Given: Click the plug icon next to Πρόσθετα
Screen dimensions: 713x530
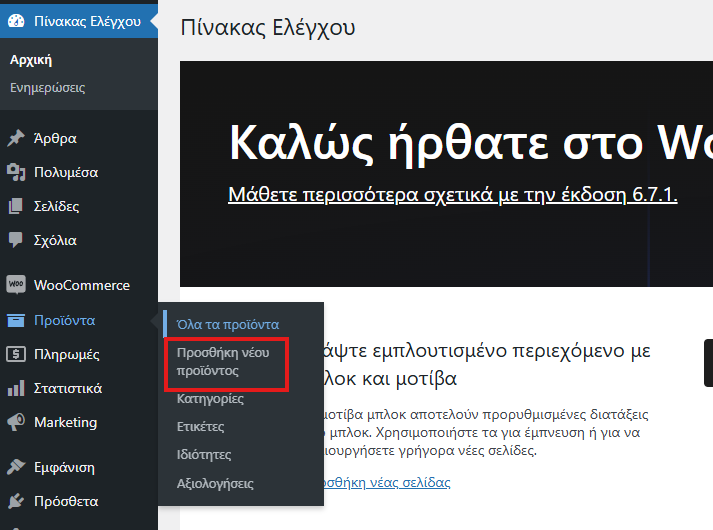Looking at the screenshot, I should click(x=16, y=501).
